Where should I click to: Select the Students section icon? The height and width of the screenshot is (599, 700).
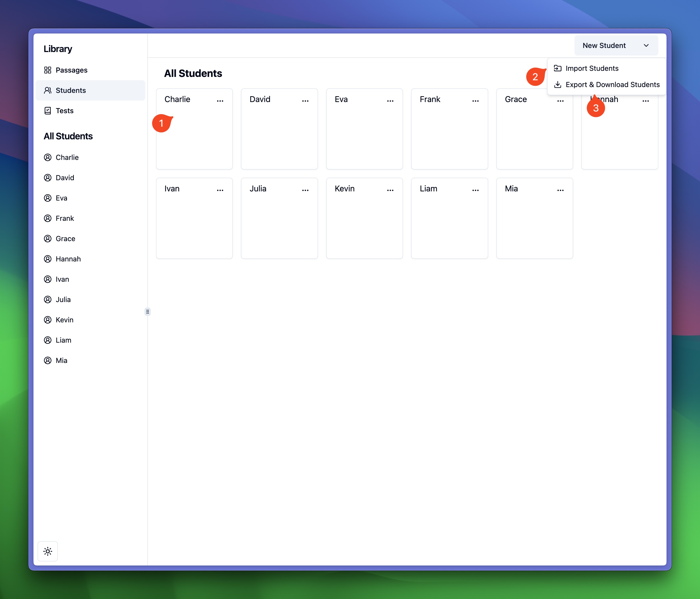(48, 90)
